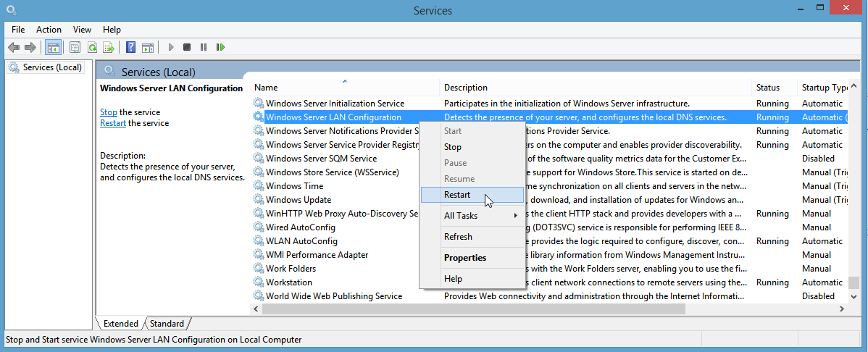This screenshot has width=868, height=352.
Task: Toggle Show/Hide Action Pane toolbar icon
Action: (x=147, y=48)
